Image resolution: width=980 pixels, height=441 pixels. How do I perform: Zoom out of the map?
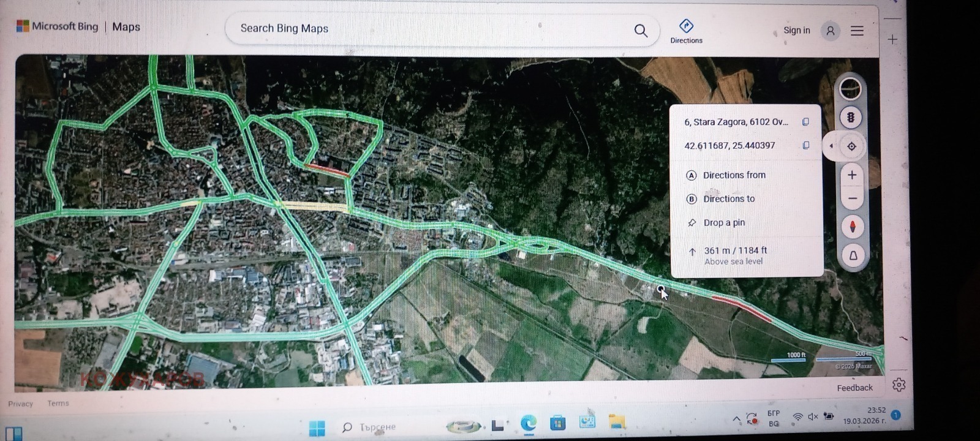point(851,198)
